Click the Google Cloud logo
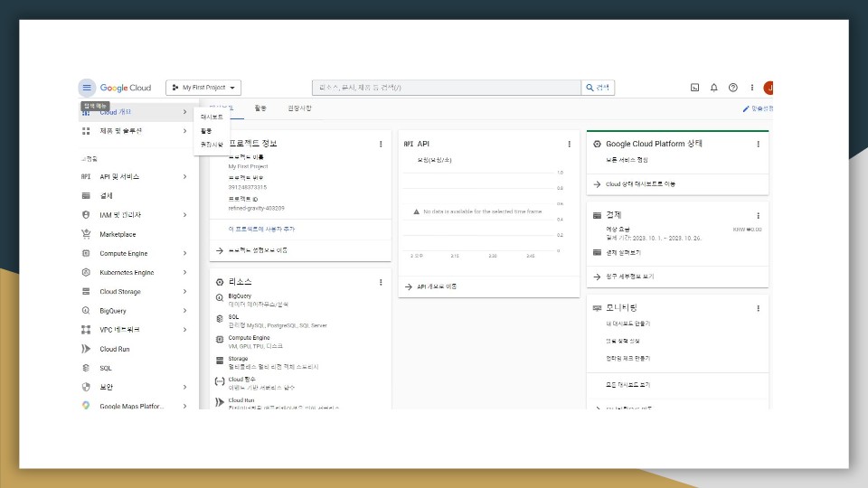868x488 pixels. (x=126, y=88)
